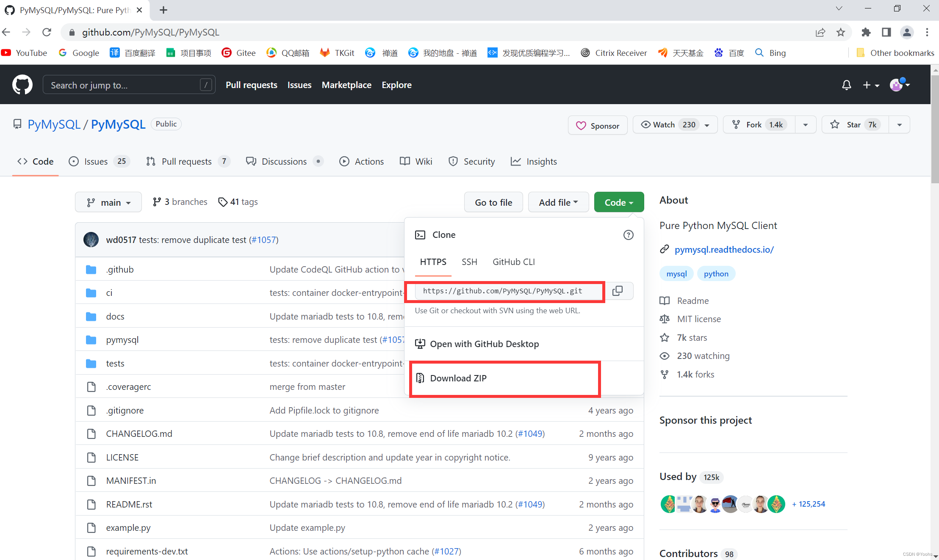The width and height of the screenshot is (939, 560).
Task: Share this page icon in address bar
Action: [x=820, y=32]
